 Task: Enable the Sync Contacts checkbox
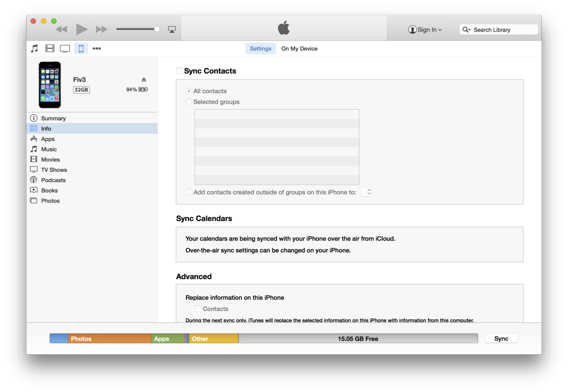(179, 71)
